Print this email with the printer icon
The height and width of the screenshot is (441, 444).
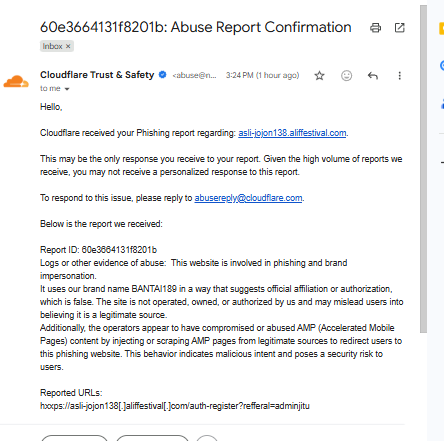[375, 28]
